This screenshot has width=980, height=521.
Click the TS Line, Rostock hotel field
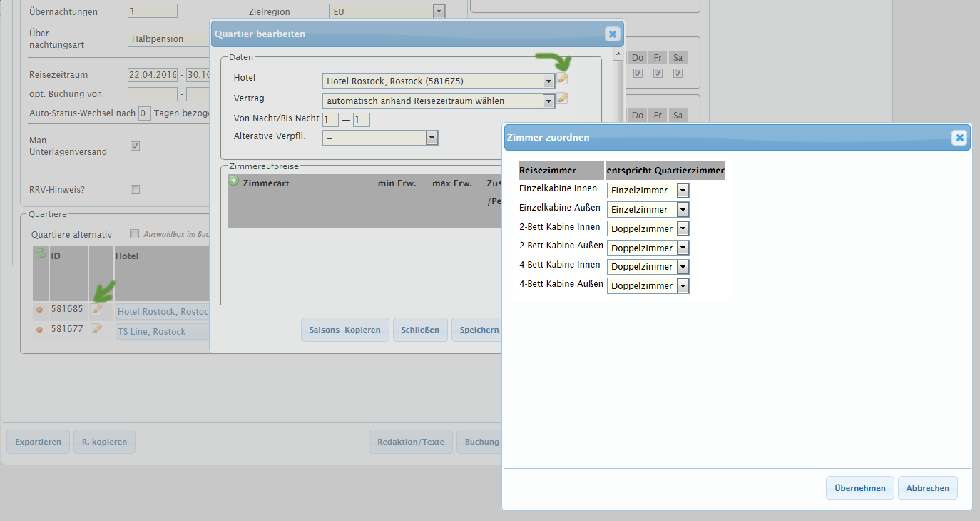pyautogui.click(x=163, y=332)
